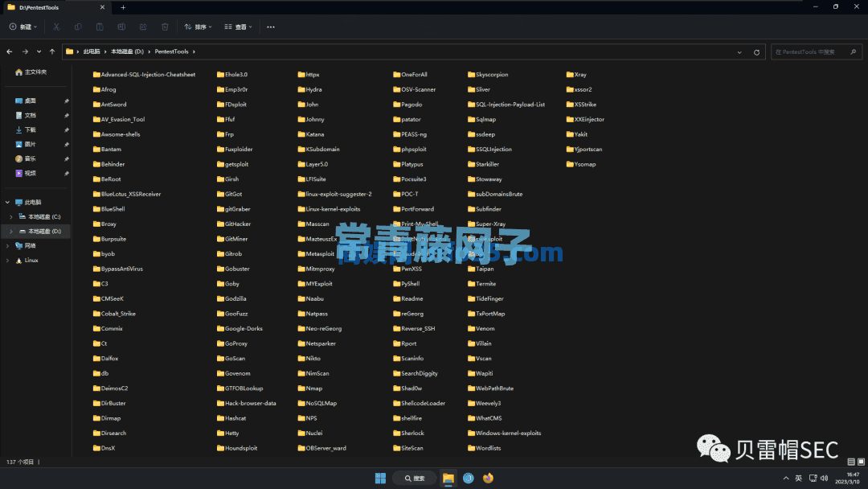The image size is (868, 489).
Task: Go back with the left arrow
Action: [10, 51]
